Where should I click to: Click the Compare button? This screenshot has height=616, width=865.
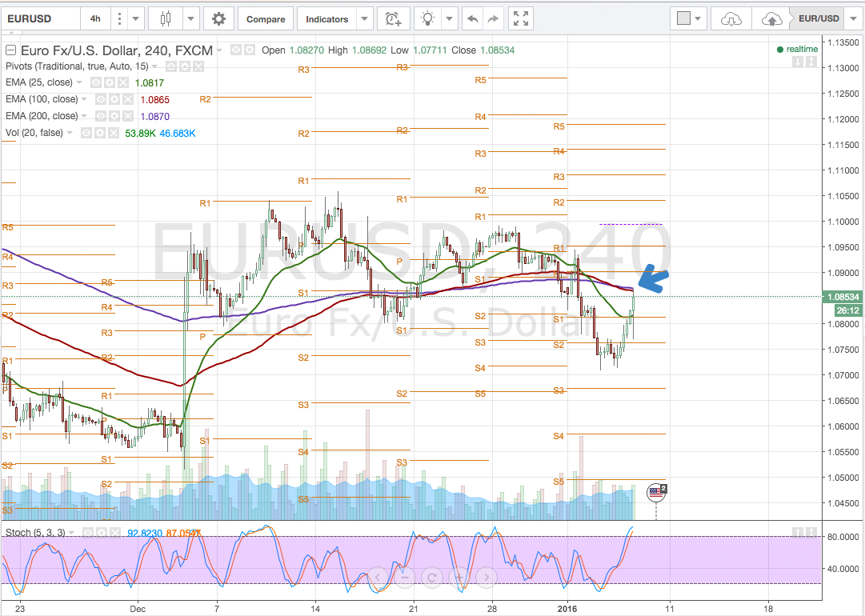[x=265, y=18]
